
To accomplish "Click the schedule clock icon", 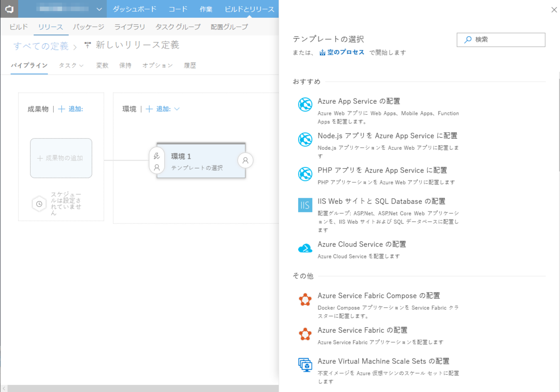I will pyautogui.click(x=39, y=204).
